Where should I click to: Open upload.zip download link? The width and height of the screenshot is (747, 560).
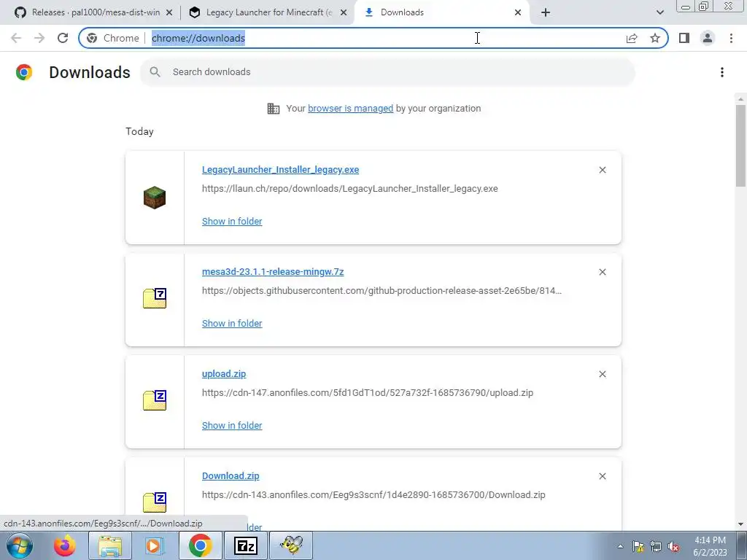(x=224, y=374)
